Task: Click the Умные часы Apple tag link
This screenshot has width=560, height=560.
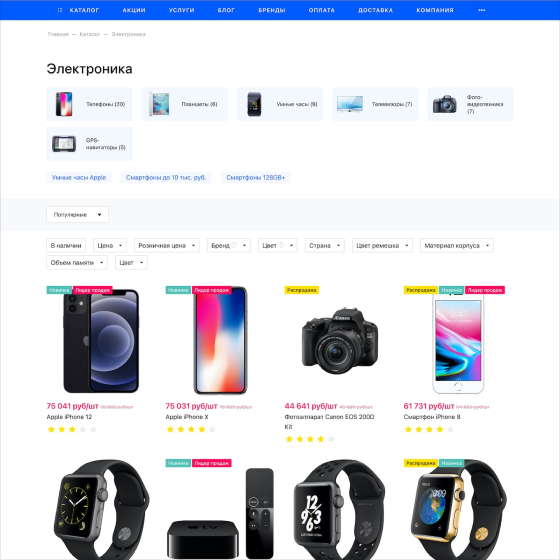Action: (x=79, y=178)
